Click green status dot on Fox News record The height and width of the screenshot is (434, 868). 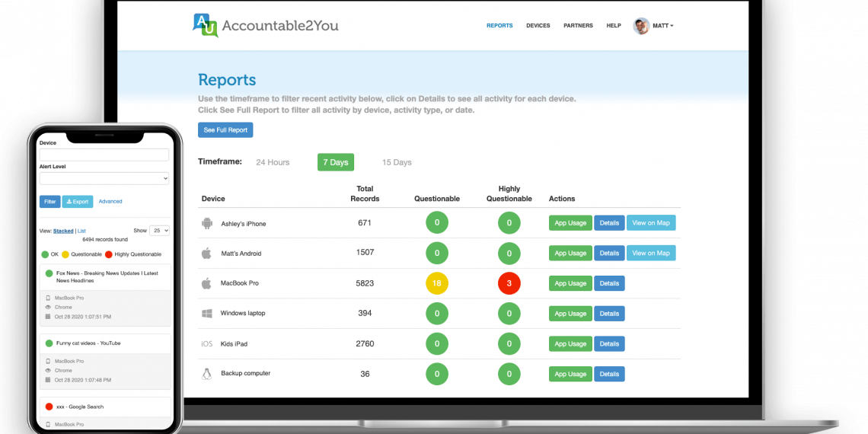(49, 273)
